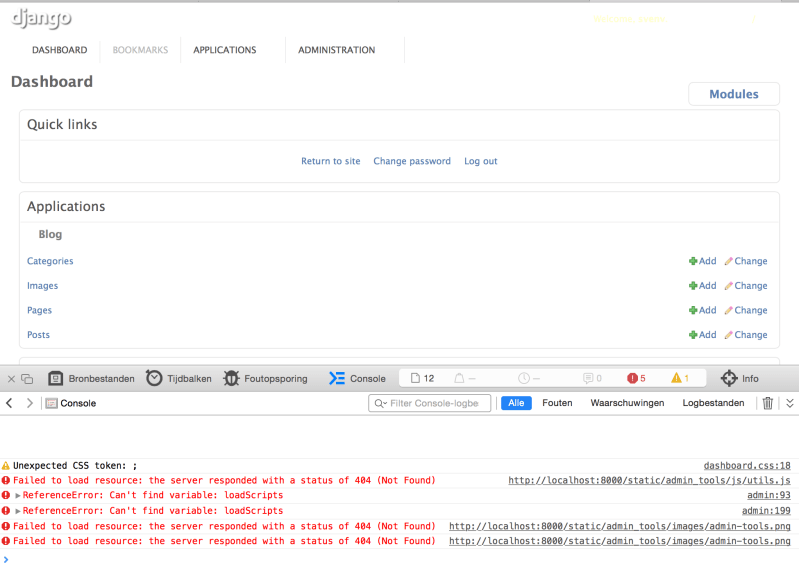799x572 pixels.
Task: Click the weight icon in inspector dashboard
Action: 459,378
